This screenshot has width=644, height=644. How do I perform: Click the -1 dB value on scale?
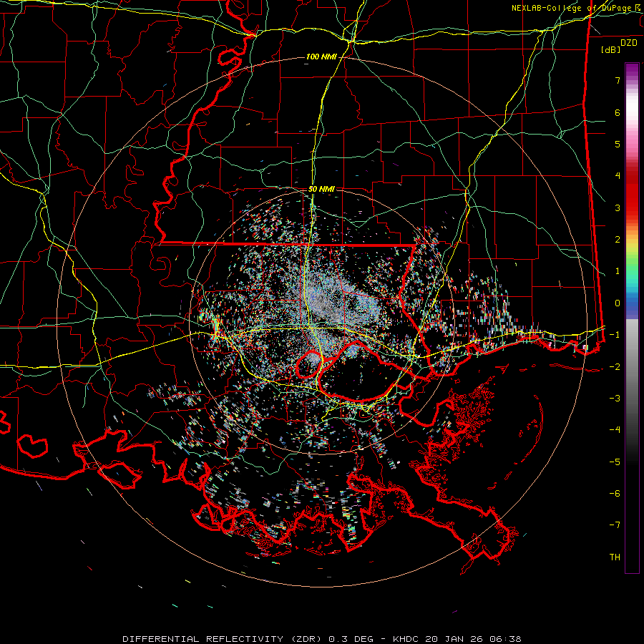[615, 335]
